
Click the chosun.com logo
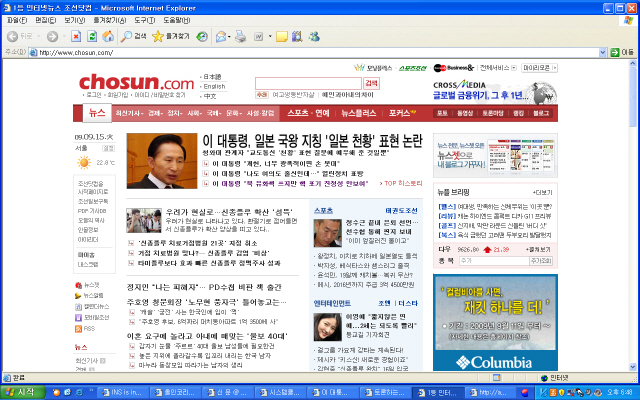point(136,82)
